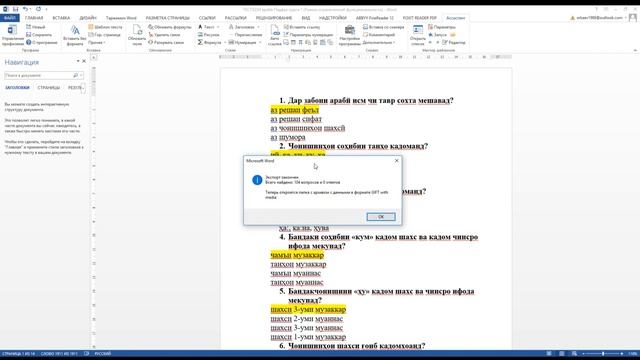Screen dimensions: 640x360
Task: Click the Save icon in quick access toolbar
Action: click(x=15, y=9)
